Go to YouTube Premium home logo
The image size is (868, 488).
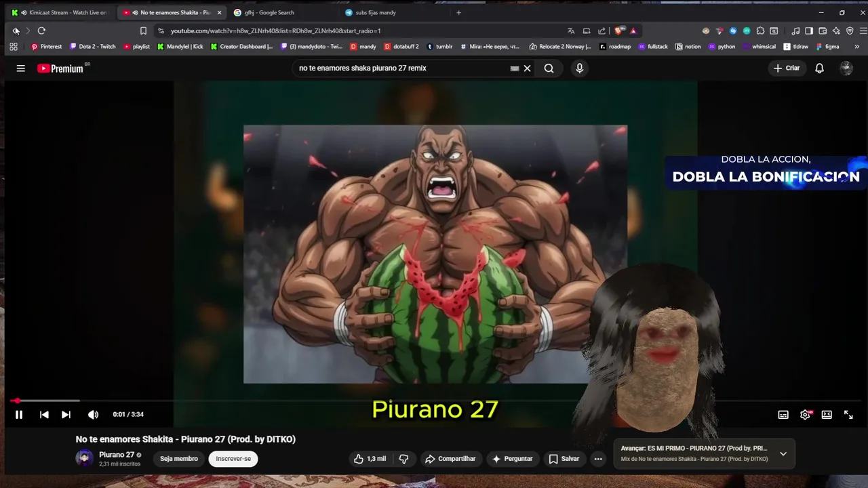coord(62,68)
